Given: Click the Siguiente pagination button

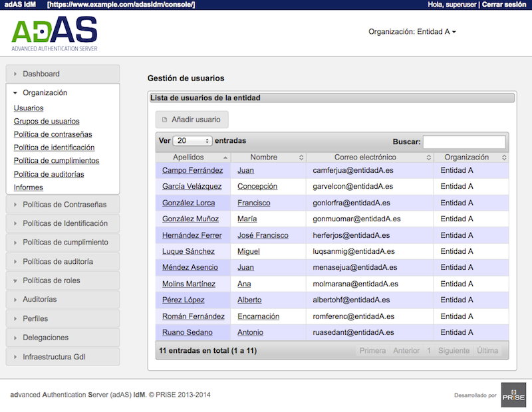Looking at the screenshot, I should coord(454,351).
